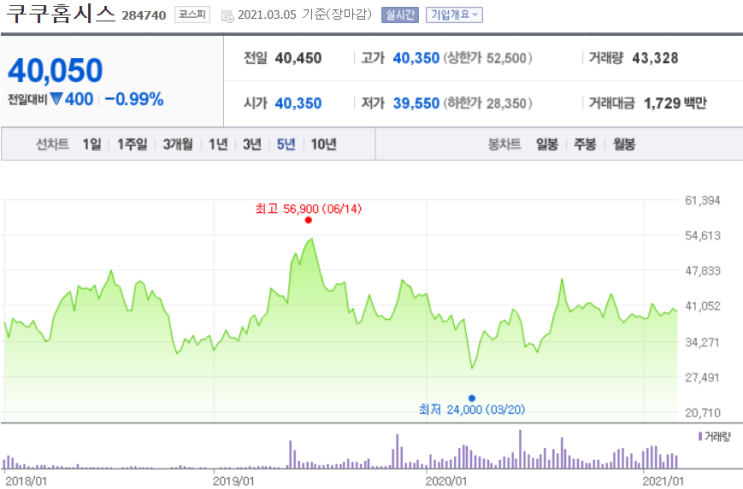Click the 최저 24,000 (03/20) label
Image resolution: width=743 pixels, height=489 pixels.
[x=472, y=409]
